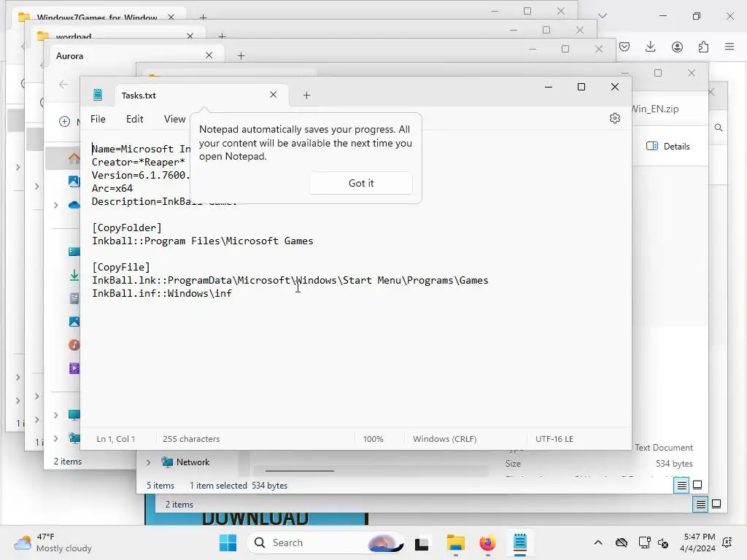Click the taskbar Search box
This screenshot has width=747, height=560.
coord(326,542)
